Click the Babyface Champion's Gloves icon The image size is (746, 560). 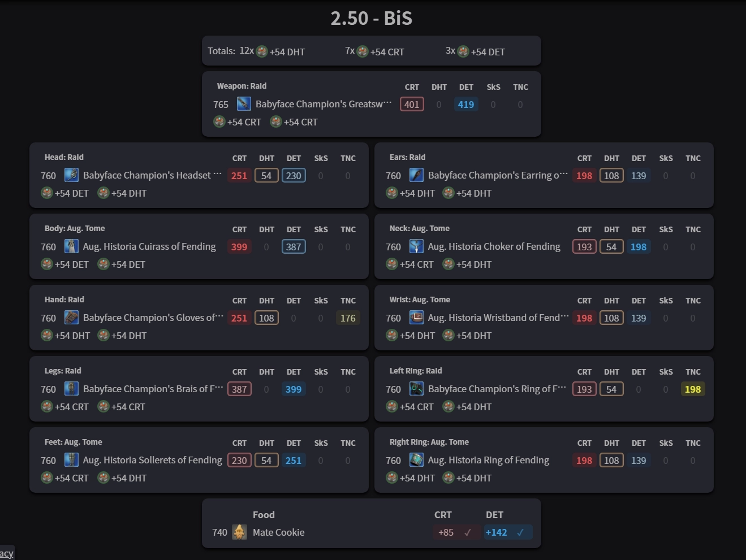(71, 318)
